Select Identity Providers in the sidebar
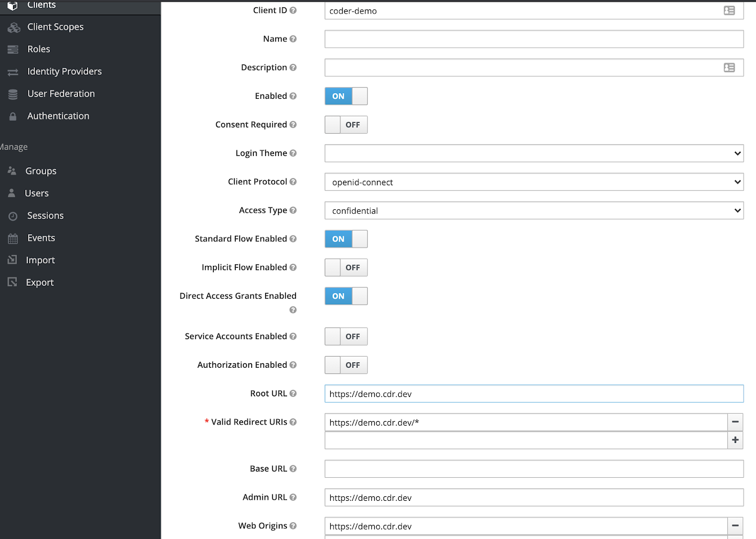This screenshot has width=756, height=539. (x=64, y=71)
